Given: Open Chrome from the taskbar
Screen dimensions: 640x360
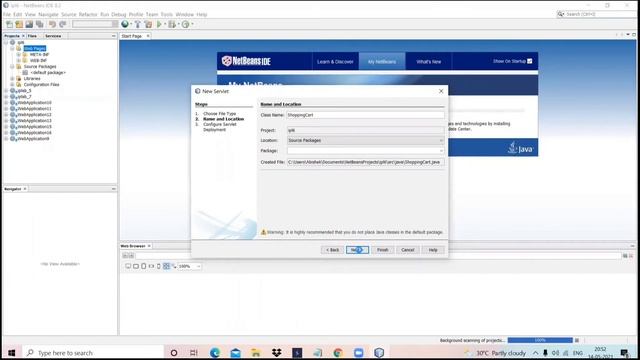Looking at the screenshot, I should pos(338,353).
